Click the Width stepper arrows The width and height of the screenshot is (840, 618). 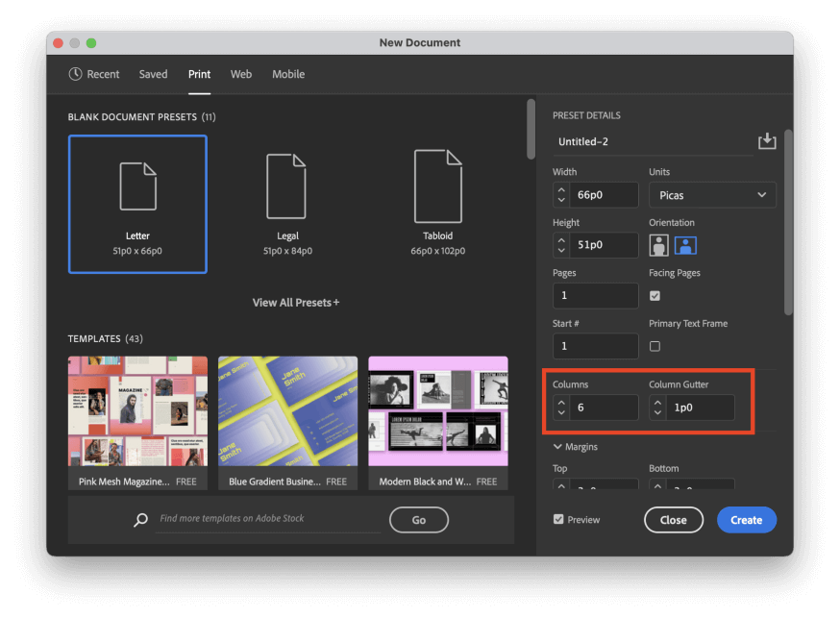pyautogui.click(x=561, y=195)
